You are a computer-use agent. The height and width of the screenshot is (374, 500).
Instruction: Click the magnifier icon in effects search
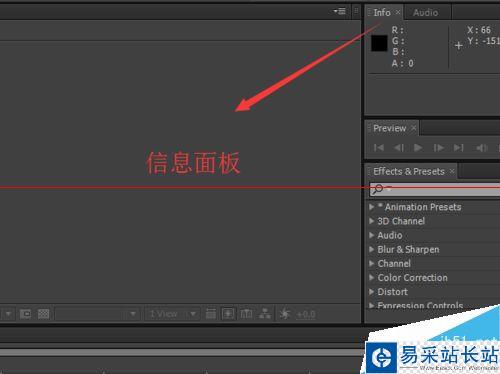(x=378, y=189)
